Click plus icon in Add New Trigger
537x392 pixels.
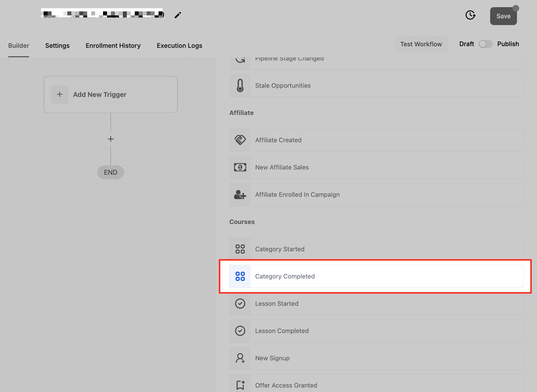tap(60, 94)
